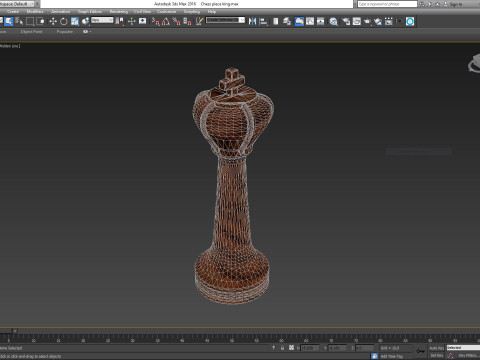
Task: Open Key Filters dialog button
Action: coord(468,356)
